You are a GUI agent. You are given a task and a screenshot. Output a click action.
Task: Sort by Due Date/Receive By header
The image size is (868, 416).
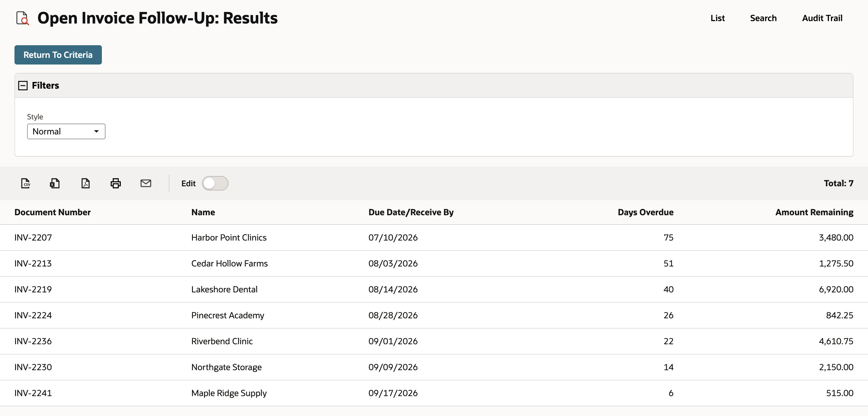click(411, 212)
